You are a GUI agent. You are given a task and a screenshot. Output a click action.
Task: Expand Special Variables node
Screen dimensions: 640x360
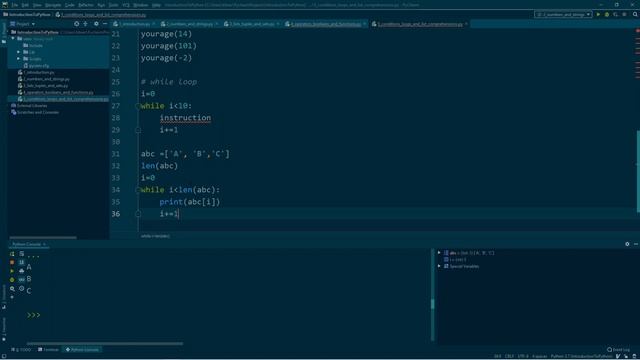click(x=439, y=266)
